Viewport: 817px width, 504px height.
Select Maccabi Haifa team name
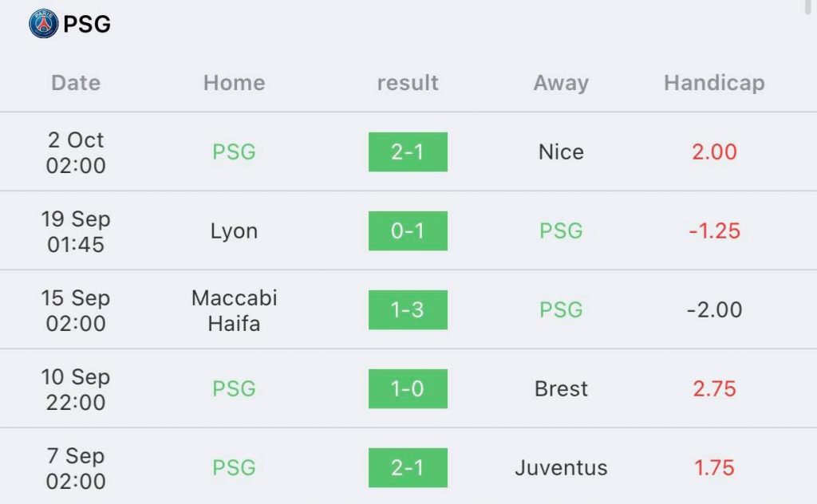click(x=234, y=310)
